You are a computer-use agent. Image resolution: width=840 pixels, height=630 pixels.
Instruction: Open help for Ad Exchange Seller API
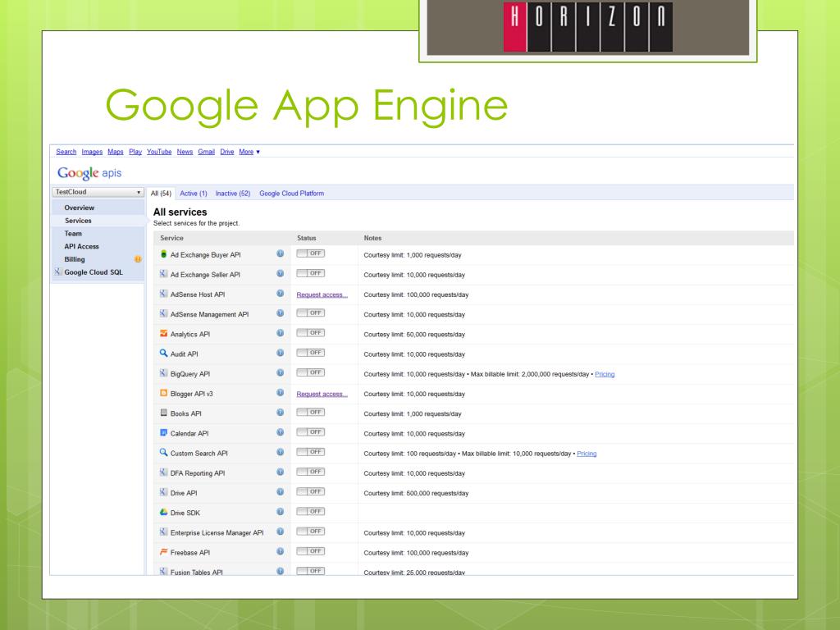281,273
